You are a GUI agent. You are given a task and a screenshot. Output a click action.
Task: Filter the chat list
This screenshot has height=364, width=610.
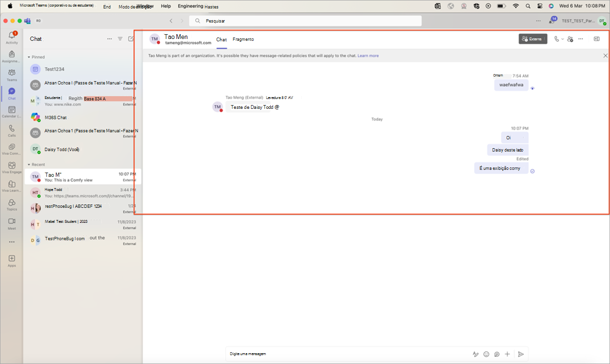pos(120,39)
